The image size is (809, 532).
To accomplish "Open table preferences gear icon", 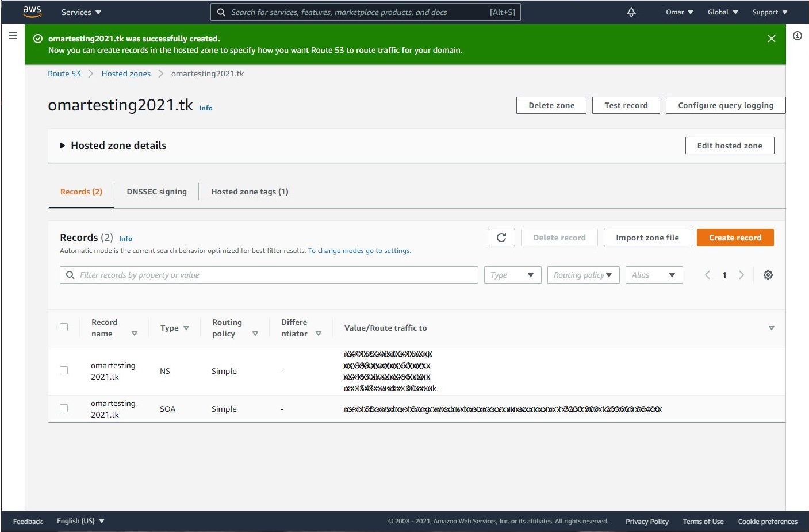I will coord(768,275).
